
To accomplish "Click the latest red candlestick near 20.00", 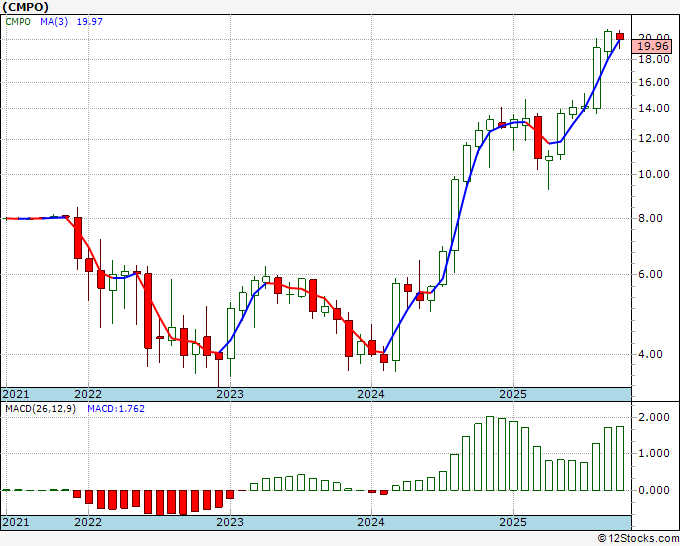I will pos(620,36).
